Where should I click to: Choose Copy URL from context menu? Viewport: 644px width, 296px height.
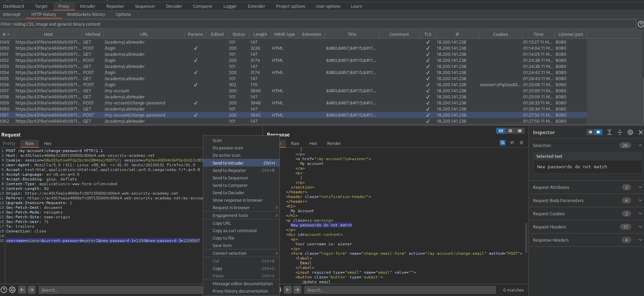(x=241, y=223)
